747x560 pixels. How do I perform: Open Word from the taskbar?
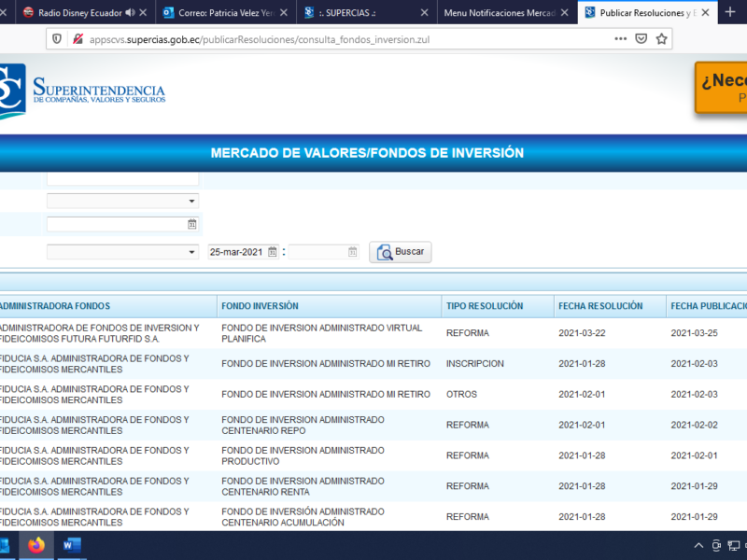click(x=71, y=545)
